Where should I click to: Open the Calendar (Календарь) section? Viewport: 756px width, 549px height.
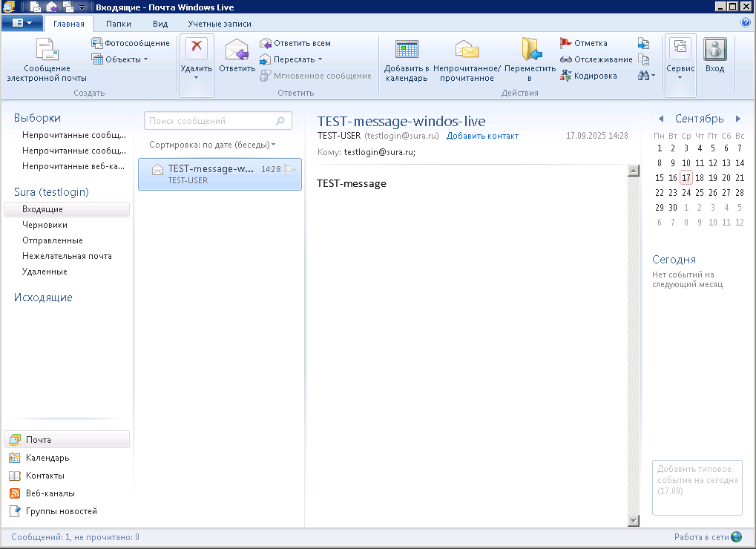pos(47,458)
